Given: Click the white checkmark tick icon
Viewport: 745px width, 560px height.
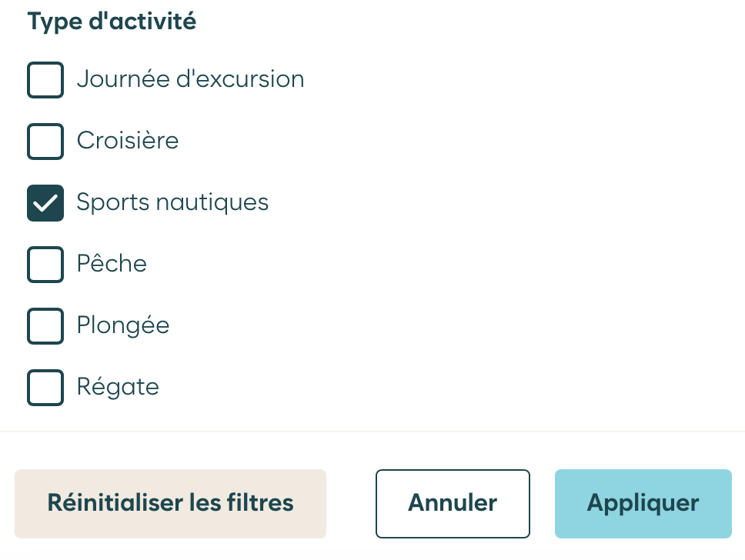Looking at the screenshot, I should point(45,203).
